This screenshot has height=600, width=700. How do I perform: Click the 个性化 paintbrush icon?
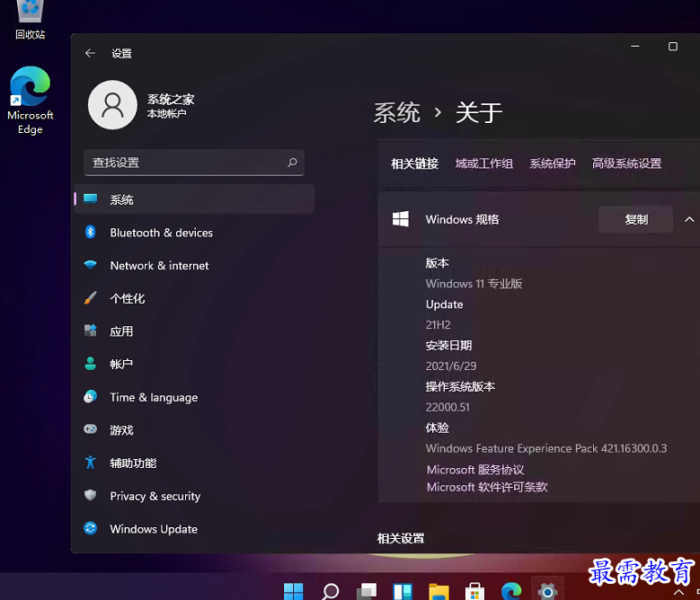point(90,298)
